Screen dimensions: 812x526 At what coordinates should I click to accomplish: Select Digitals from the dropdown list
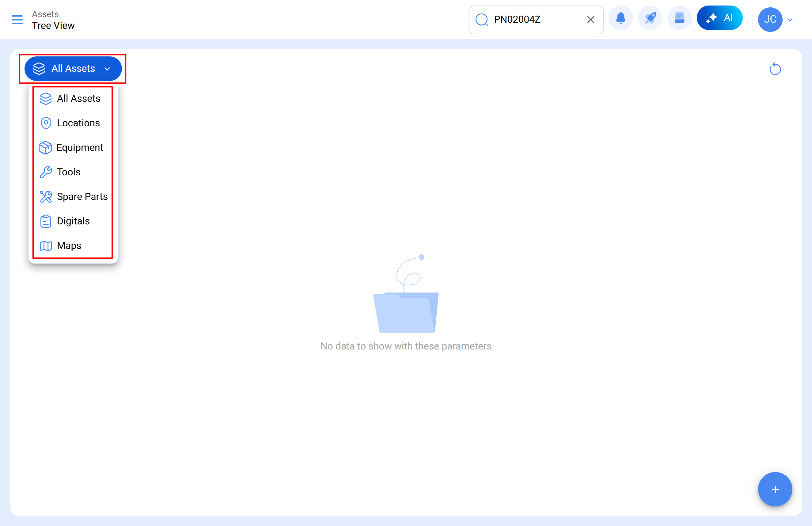[73, 221]
